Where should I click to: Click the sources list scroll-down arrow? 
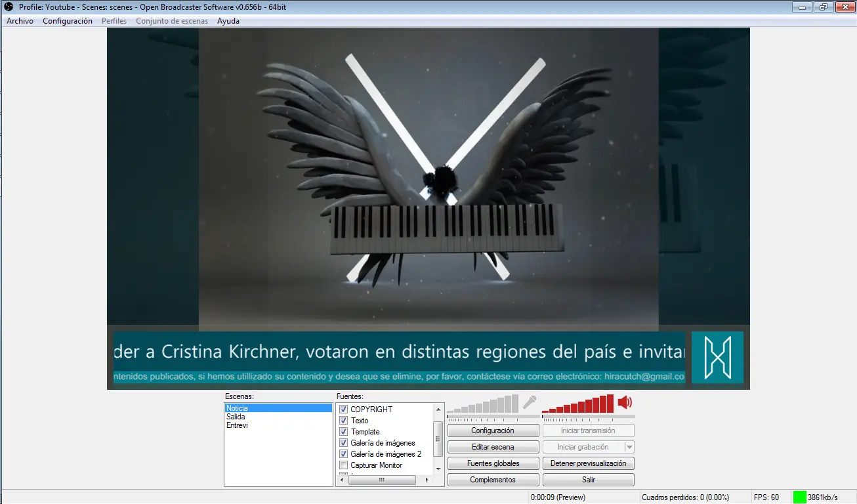[x=438, y=469]
